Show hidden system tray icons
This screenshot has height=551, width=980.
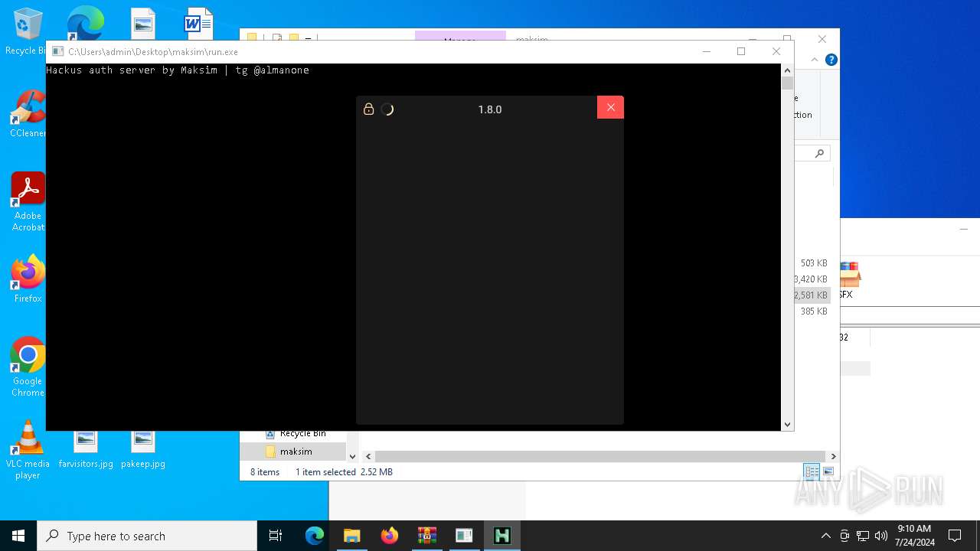pyautogui.click(x=825, y=536)
